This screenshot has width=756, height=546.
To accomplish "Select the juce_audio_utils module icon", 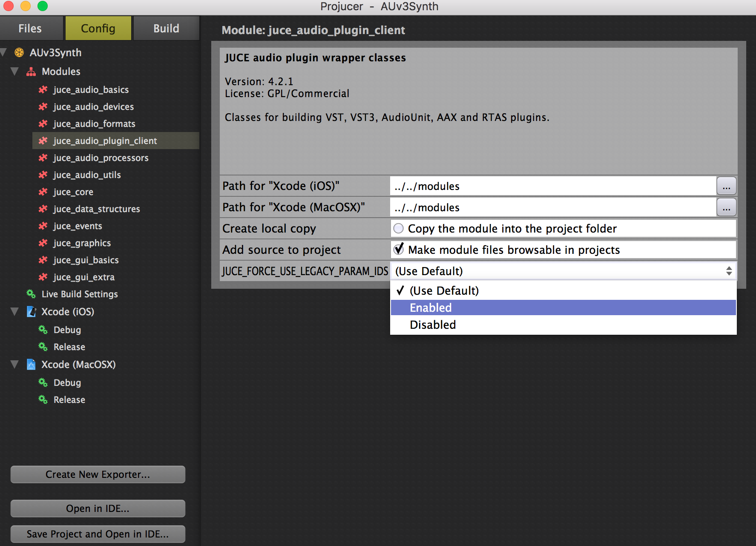I will 43,175.
